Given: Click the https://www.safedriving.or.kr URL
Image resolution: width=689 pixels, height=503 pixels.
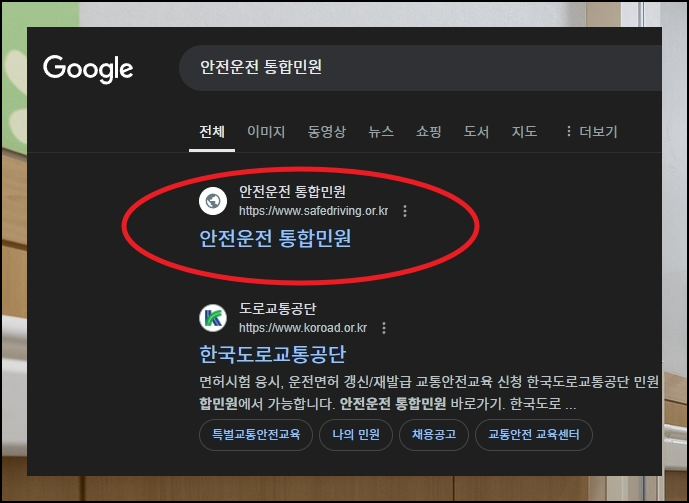Looking at the screenshot, I should [313, 211].
